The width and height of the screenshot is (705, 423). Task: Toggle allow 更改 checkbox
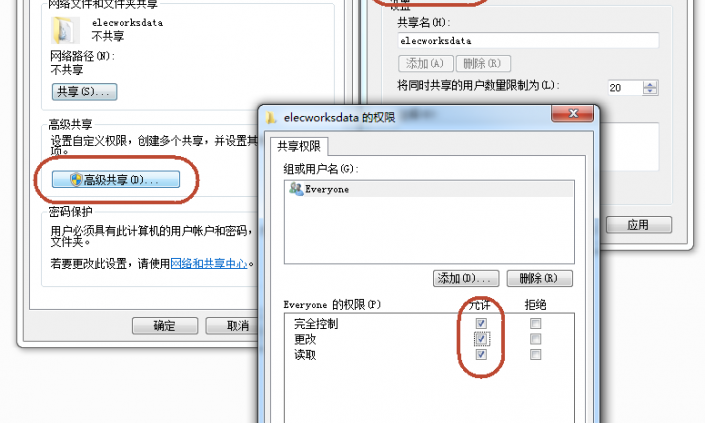(481, 338)
